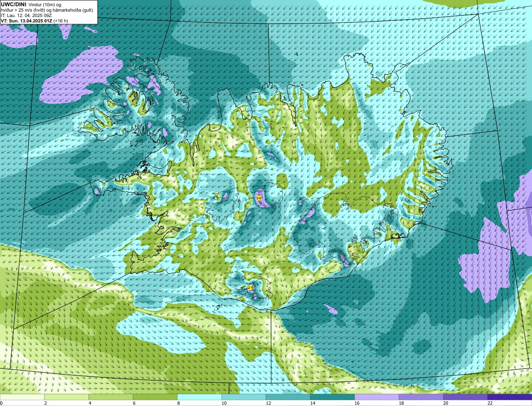Image resolution: width=532 pixels, height=406 pixels.
Task: Click the lavender swatch between 16 and 18
Action: pyautogui.click(x=377, y=397)
